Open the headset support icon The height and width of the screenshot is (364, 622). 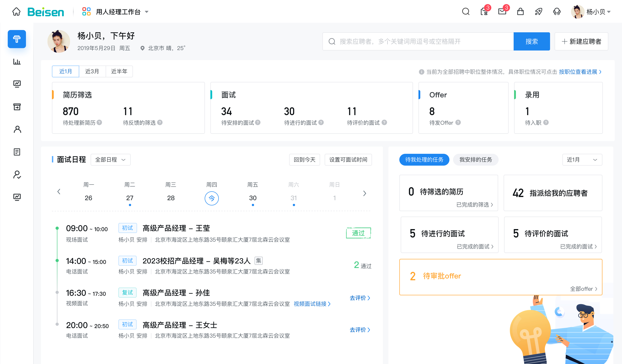pos(557,12)
